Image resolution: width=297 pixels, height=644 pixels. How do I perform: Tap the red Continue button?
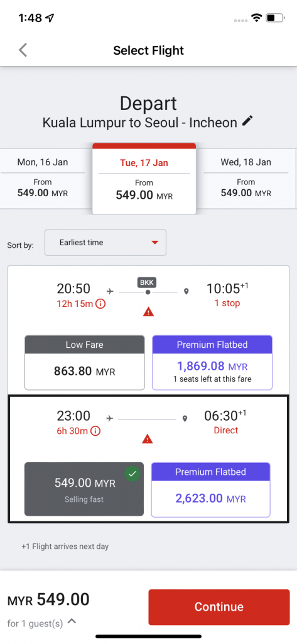[x=219, y=607]
